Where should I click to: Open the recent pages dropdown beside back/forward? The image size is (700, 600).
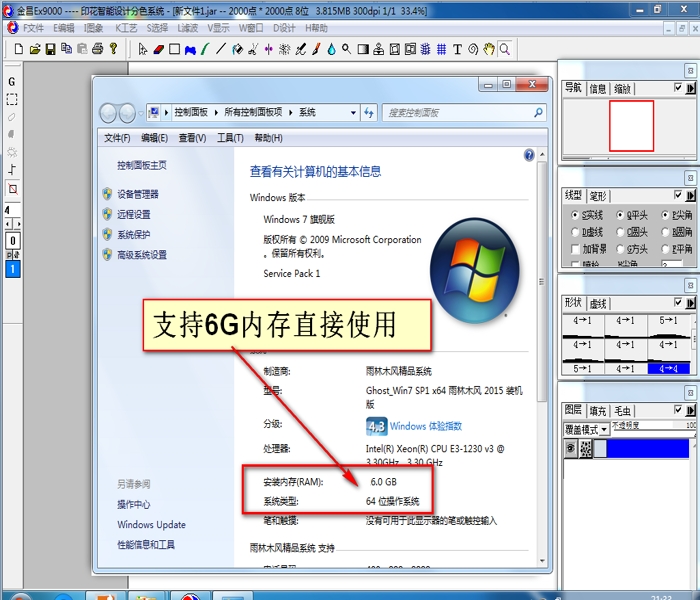coord(141,113)
